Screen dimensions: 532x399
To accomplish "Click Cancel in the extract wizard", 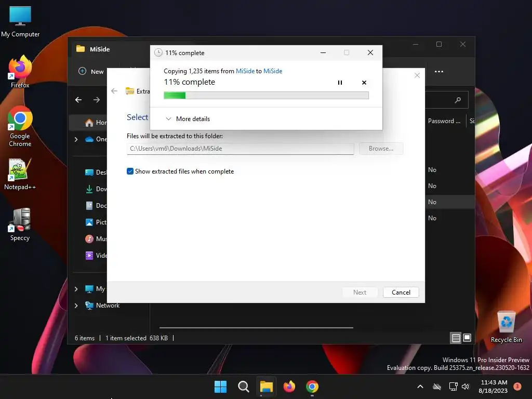I will (x=401, y=292).
